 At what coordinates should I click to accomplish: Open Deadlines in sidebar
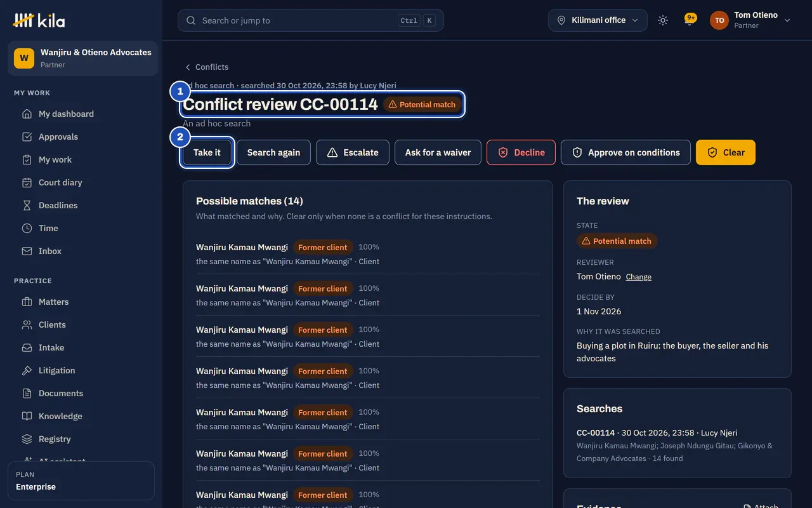point(81,205)
